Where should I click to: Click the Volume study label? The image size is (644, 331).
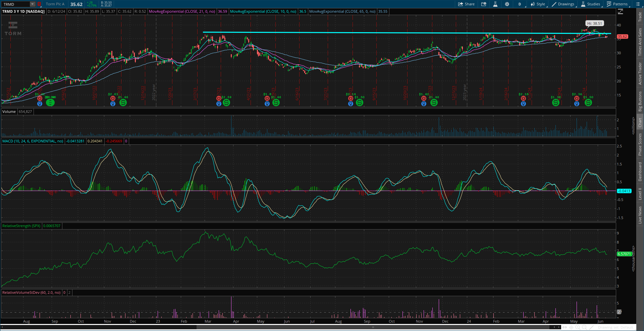(9, 112)
